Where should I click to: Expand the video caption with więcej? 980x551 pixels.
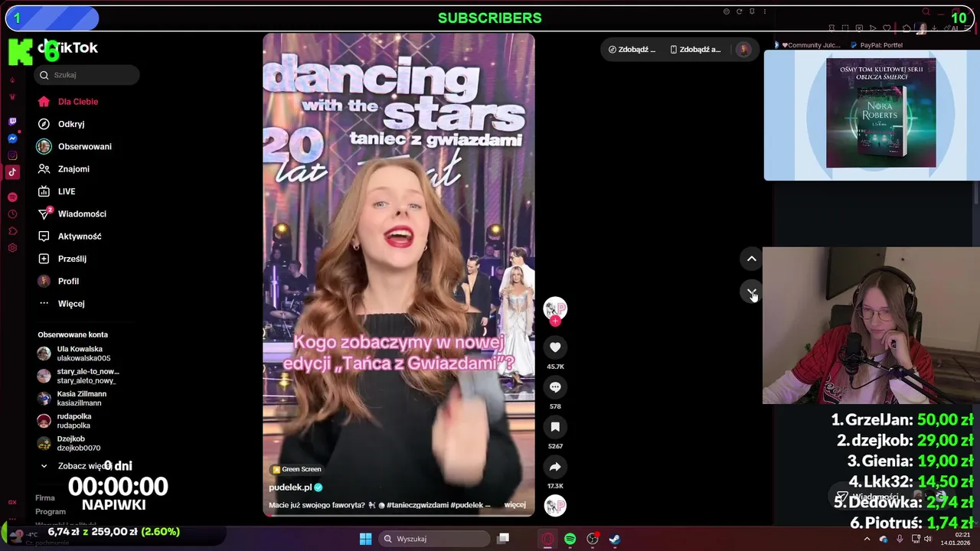click(514, 505)
